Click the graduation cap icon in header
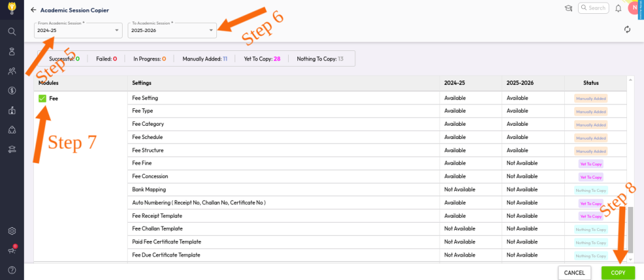 click(x=568, y=8)
